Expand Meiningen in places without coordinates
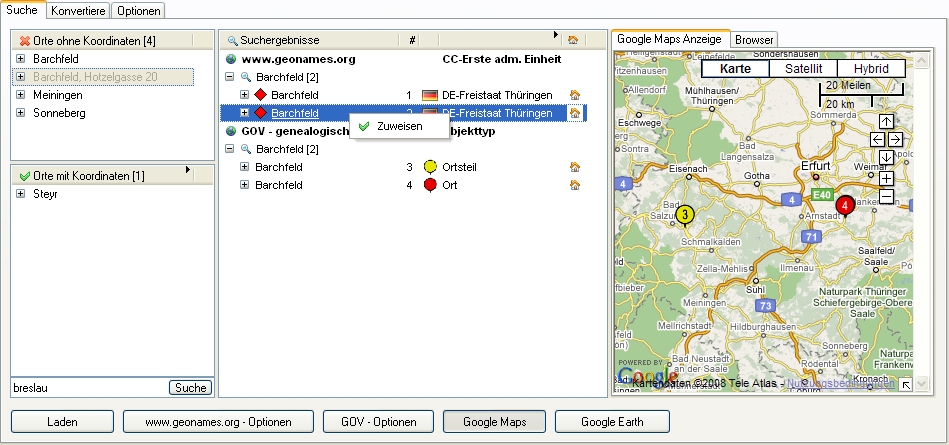949x445 pixels. tap(21, 95)
